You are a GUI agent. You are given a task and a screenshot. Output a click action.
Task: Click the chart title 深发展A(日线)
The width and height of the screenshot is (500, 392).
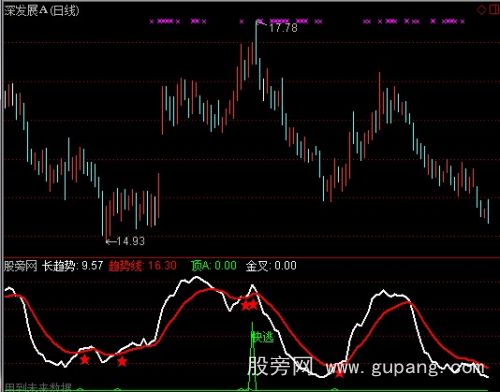coord(42,11)
